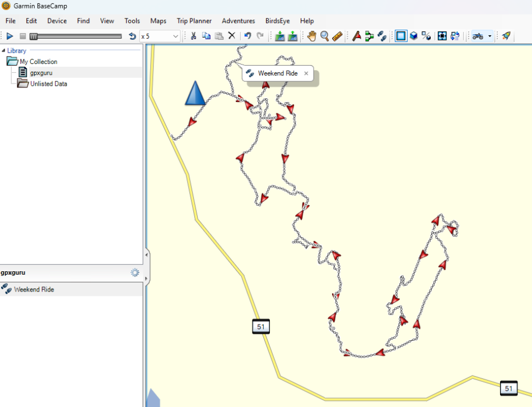Open the Edit menu
Image resolution: width=532 pixels, height=407 pixels.
point(31,21)
